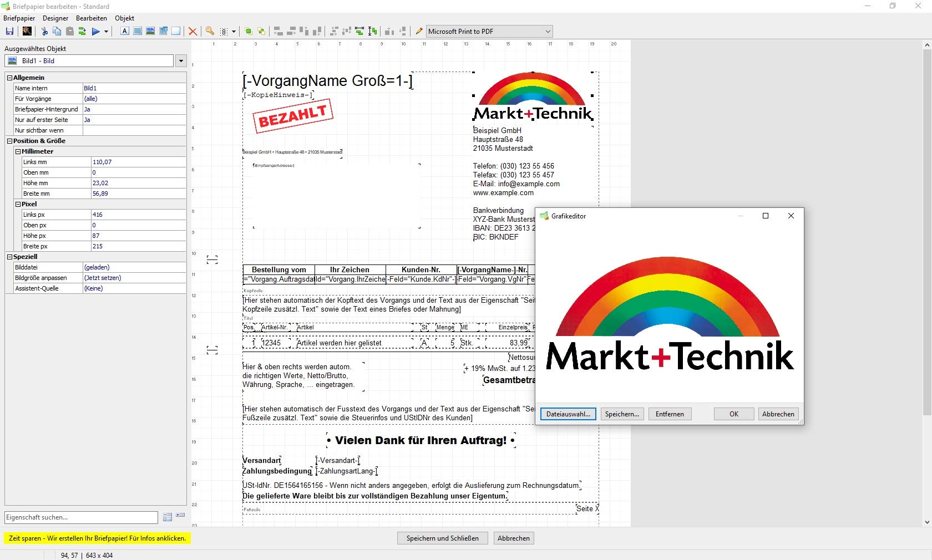This screenshot has width=932, height=560.
Task: Click the Breite mm value 56,89
Action: click(138, 194)
